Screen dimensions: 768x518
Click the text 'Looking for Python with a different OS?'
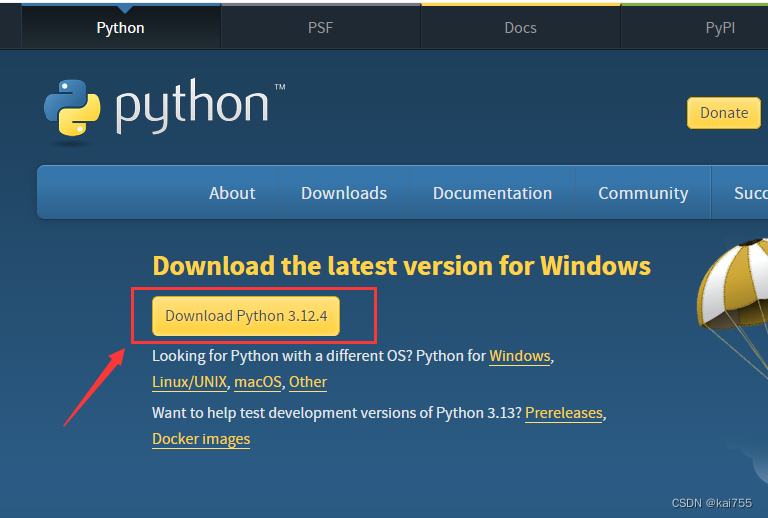[x=282, y=356]
